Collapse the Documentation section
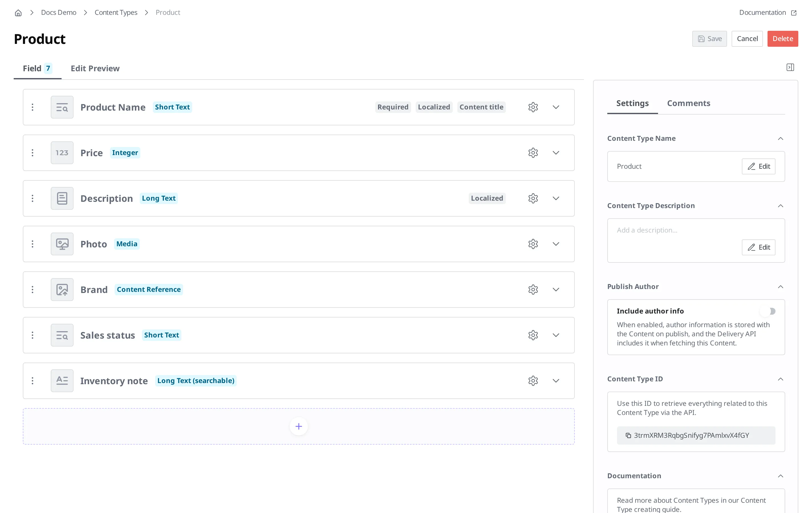Image resolution: width=812 pixels, height=513 pixels. click(x=781, y=476)
